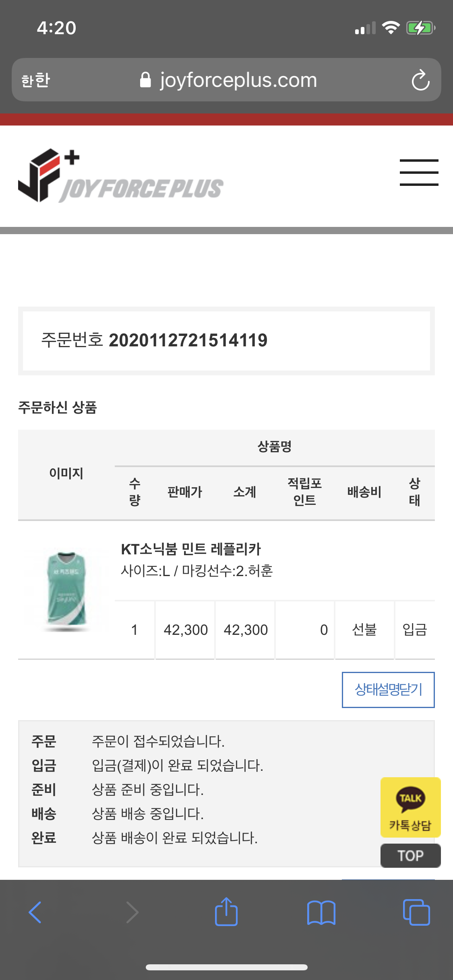453x980 pixels.
Task: Tap the battery status icon
Action: (x=421, y=28)
